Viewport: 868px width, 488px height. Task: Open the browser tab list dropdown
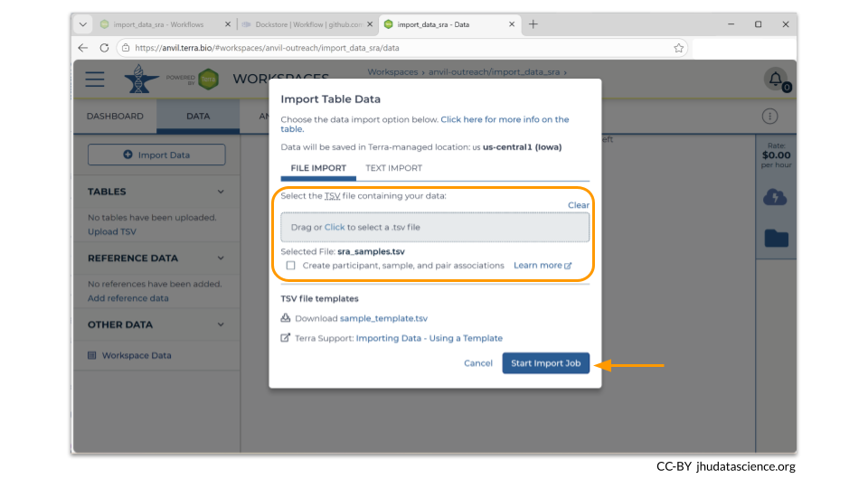pos(83,24)
